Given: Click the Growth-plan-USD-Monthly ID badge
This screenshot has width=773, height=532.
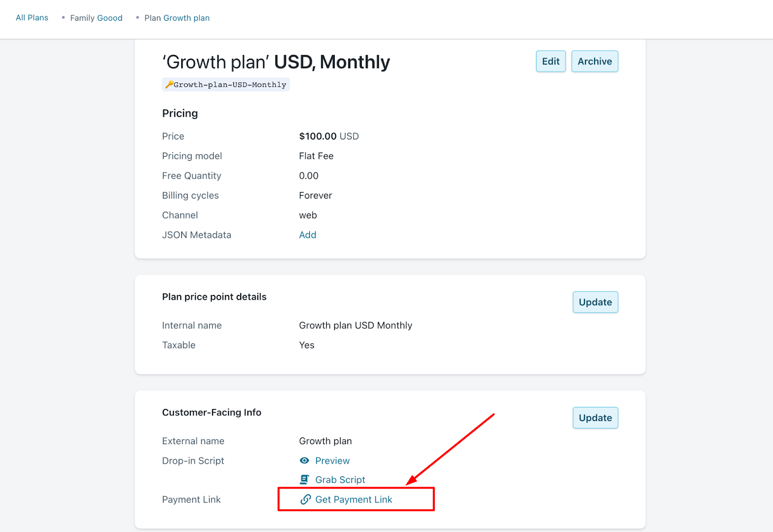Looking at the screenshot, I should (x=226, y=84).
